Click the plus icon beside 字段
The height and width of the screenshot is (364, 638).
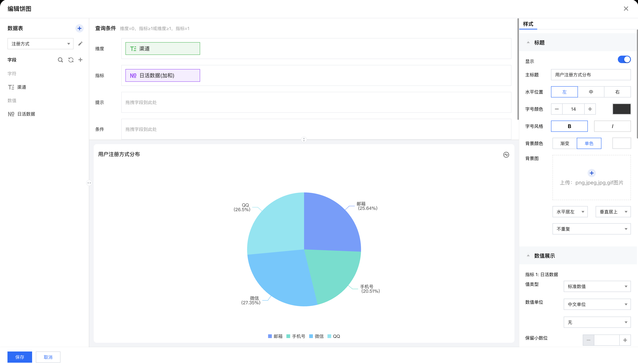[x=80, y=60]
